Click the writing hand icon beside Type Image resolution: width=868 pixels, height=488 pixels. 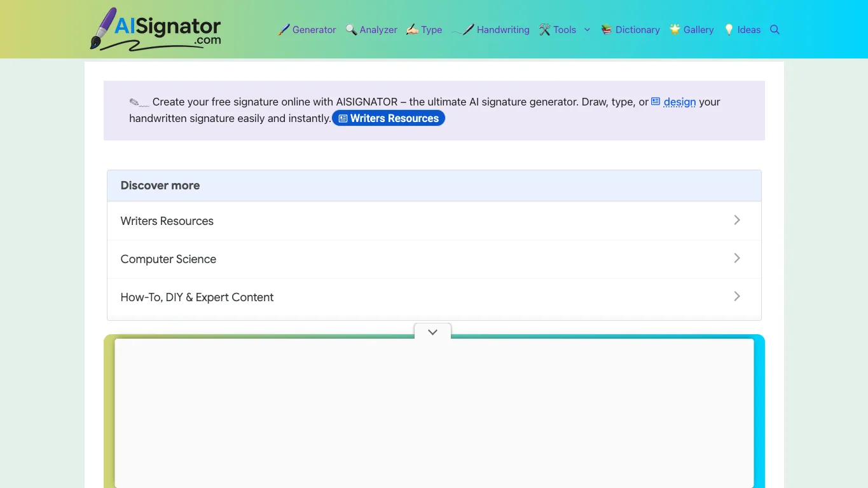click(412, 29)
